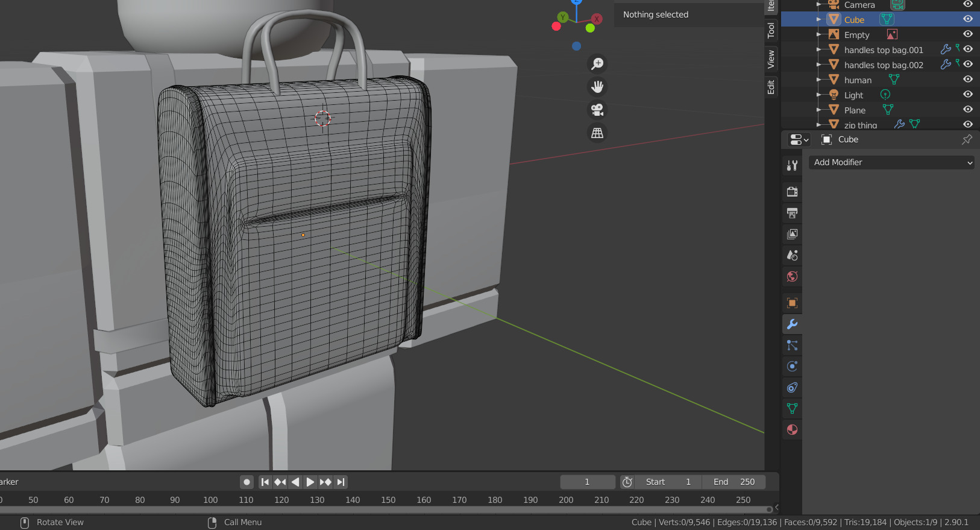The height and width of the screenshot is (530, 980).
Task: Hide the human object via eye icon
Action: point(968,80)
